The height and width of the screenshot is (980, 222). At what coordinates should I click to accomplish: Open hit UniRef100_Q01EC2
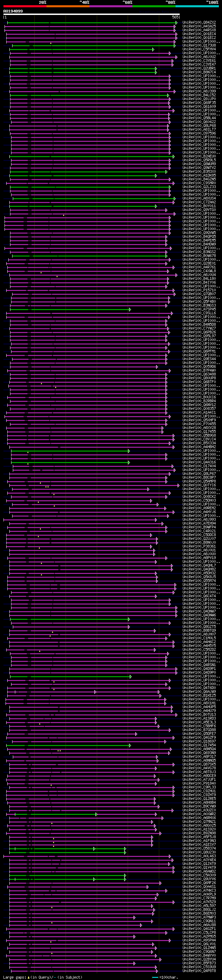coord(199,38)
